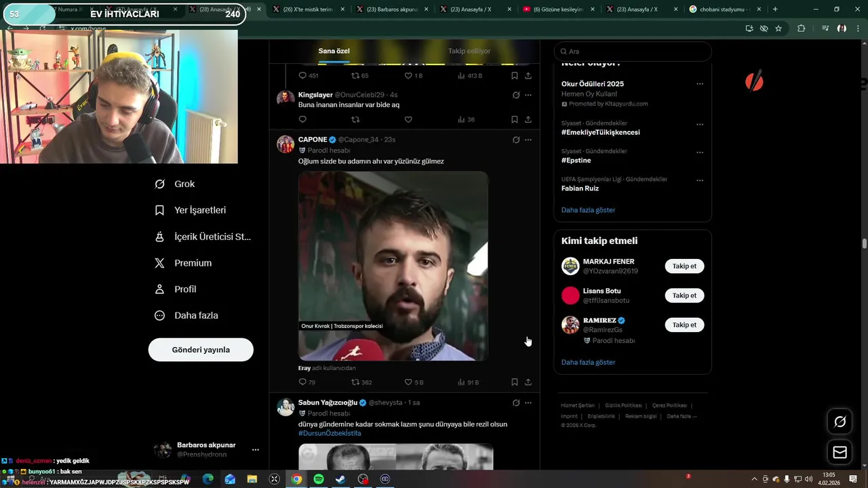The height and width of the screenshot is (488, 868).
Task: Open Chrome extensions puzzle icon
Action: 802,28
